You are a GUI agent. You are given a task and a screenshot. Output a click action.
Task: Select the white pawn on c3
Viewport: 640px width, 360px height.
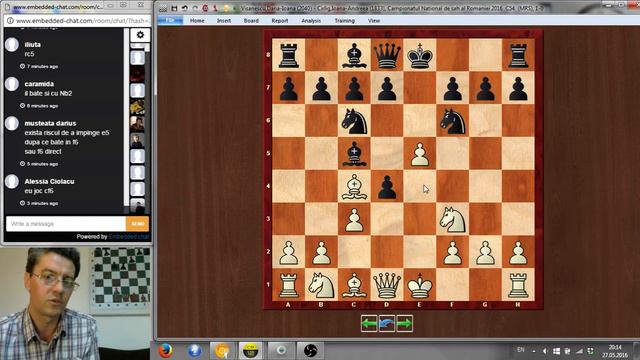click(354, 219)
